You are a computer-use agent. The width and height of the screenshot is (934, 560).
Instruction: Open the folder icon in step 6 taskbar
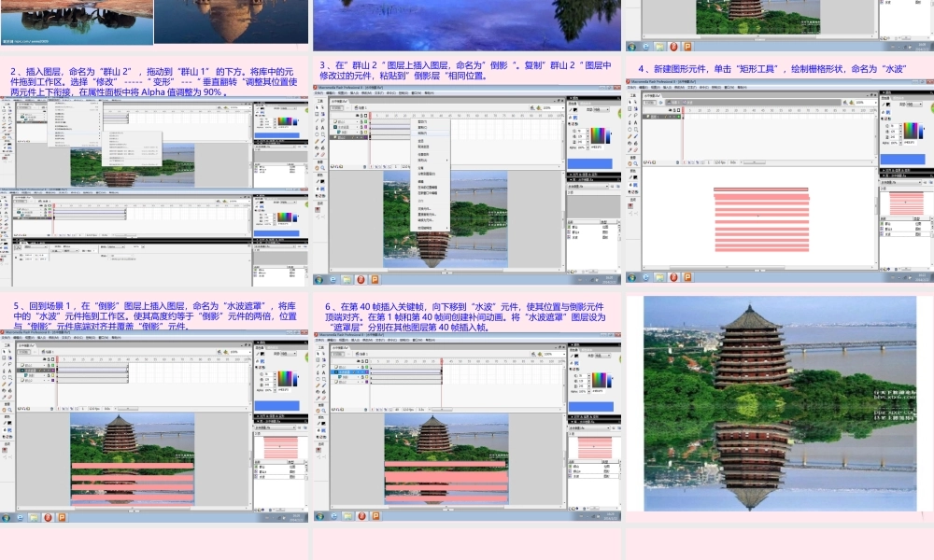click(x=347, y=516)
